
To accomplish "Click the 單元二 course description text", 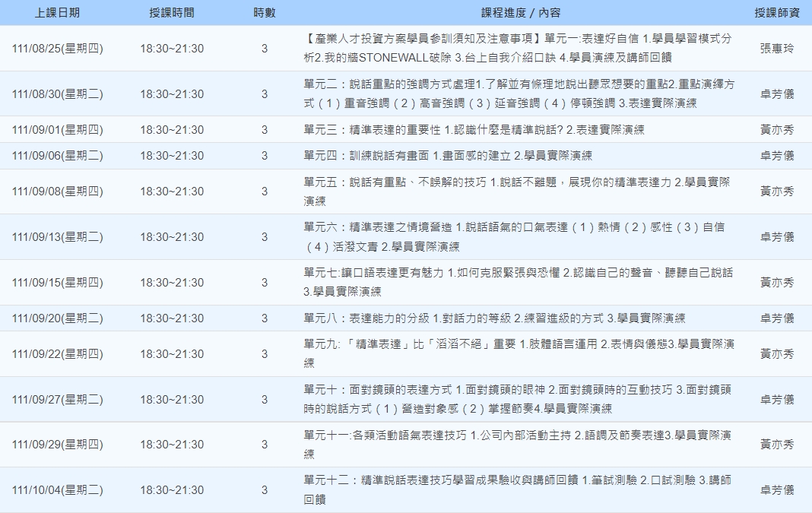I will (x=519, y=93).
